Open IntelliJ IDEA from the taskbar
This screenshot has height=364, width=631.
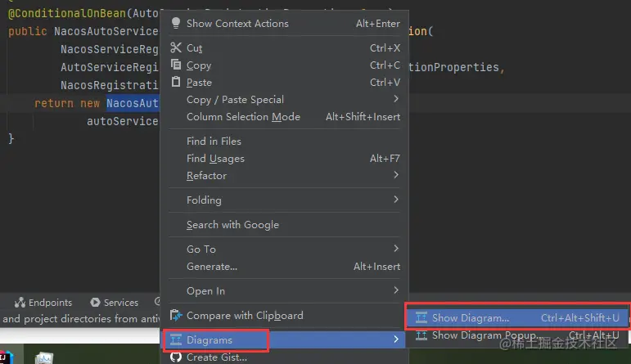tap(6, 357)
